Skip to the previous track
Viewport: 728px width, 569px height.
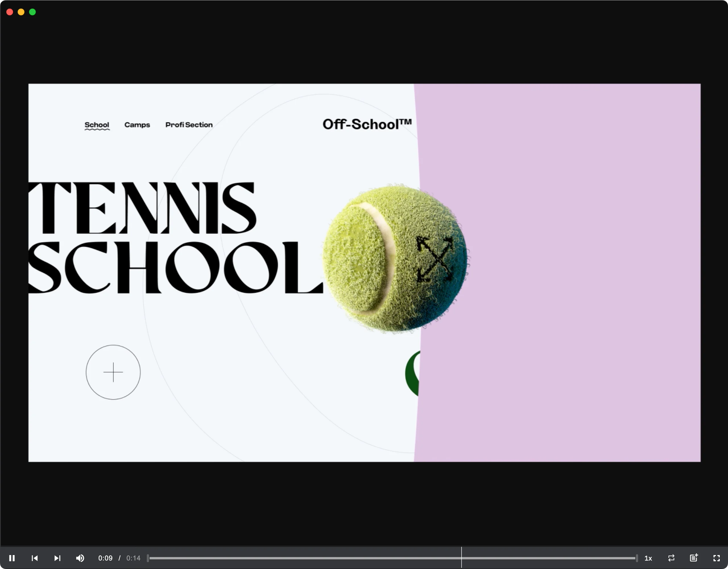tap(35, 558)
